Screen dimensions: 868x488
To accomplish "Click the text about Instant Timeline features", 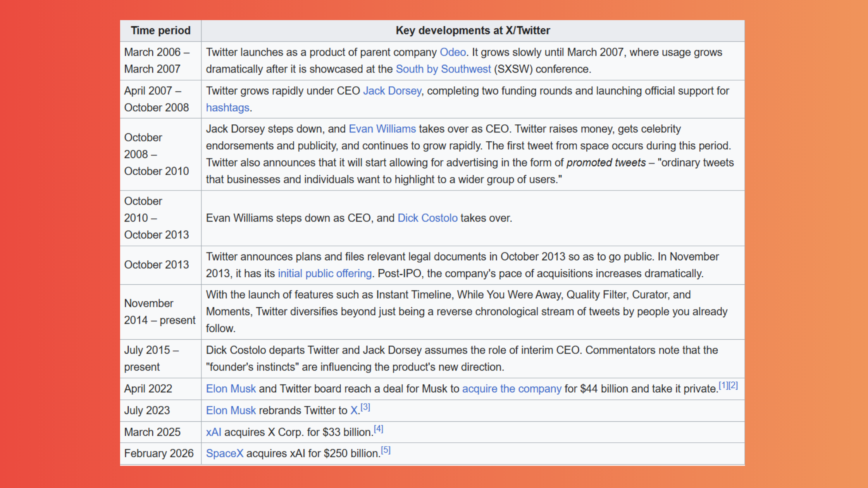I will pos(467,311).
